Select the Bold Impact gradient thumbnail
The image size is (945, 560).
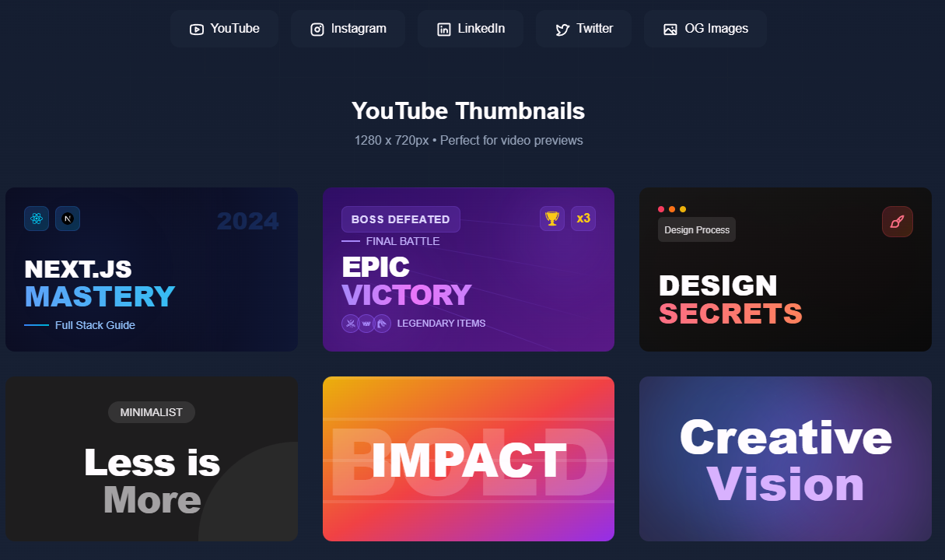click(468, 459)
